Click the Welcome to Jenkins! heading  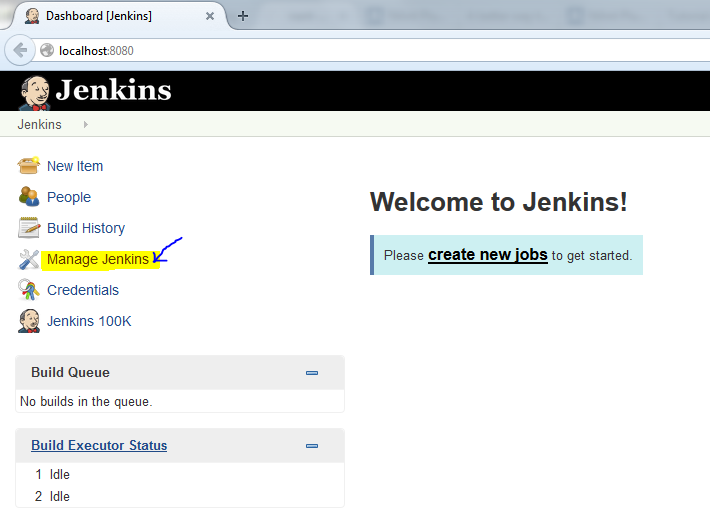[x=499, y=202]
